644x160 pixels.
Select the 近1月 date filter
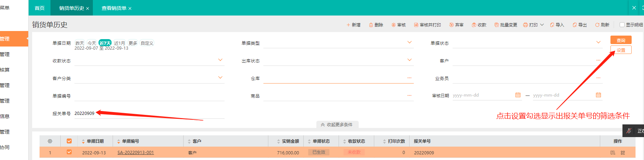[119, 43]
